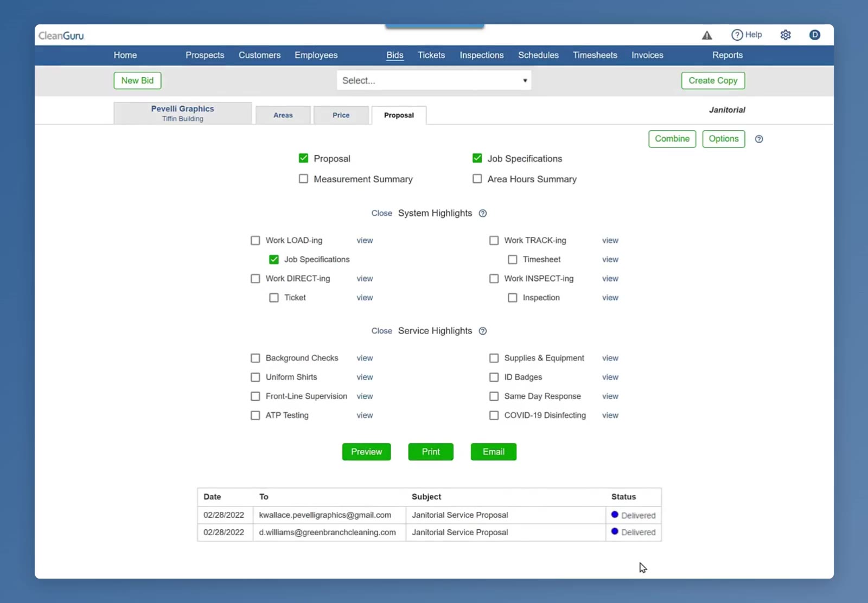Screen dimensions: 868x603
Task: Enable Measurement Summary checkbox
Action: 303,179
